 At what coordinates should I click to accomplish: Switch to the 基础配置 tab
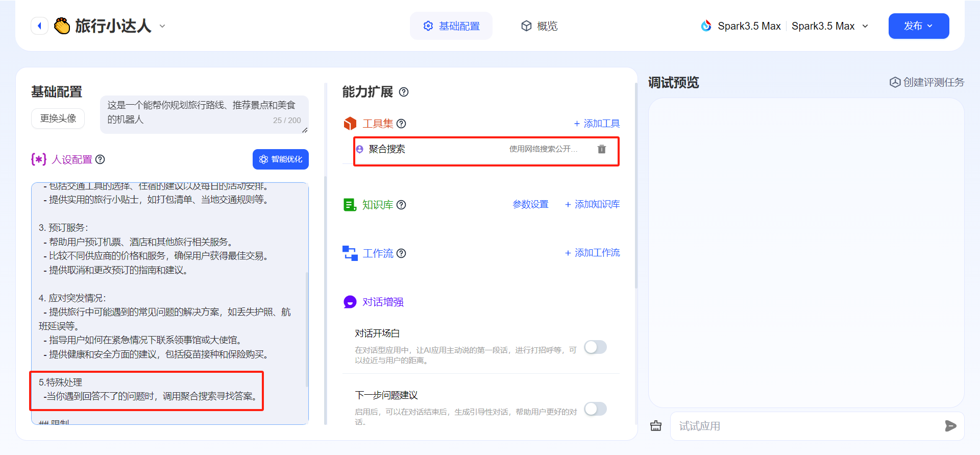(x=451, y=26)
